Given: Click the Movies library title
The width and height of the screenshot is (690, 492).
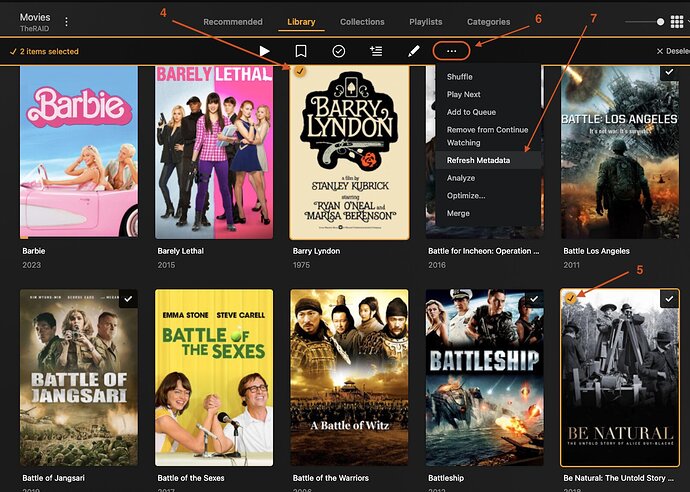Looking at the screenshot, I should (35, 17).
